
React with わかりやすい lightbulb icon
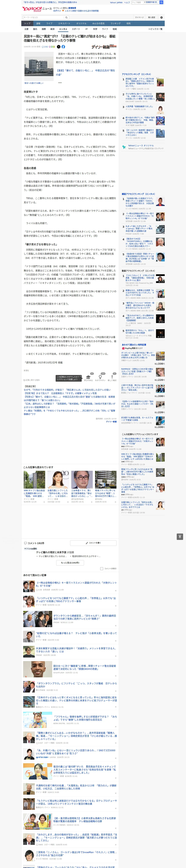coord(100,377)
